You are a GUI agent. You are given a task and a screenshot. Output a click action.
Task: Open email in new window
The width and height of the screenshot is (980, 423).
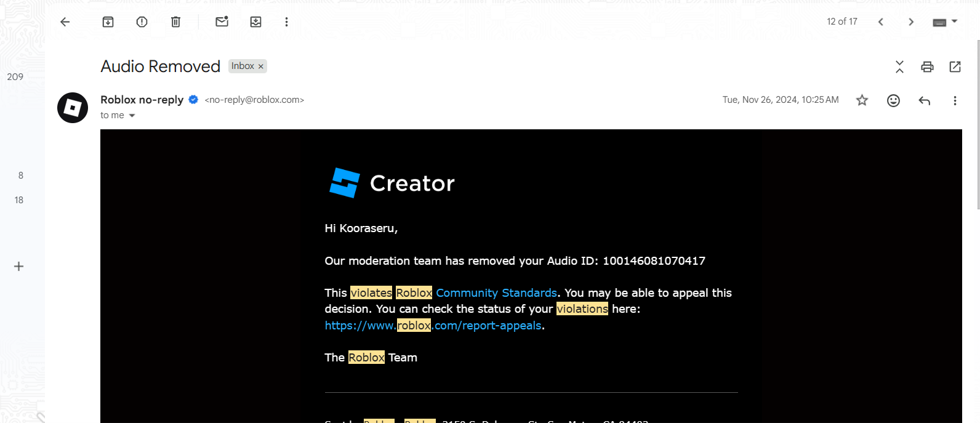955,66
